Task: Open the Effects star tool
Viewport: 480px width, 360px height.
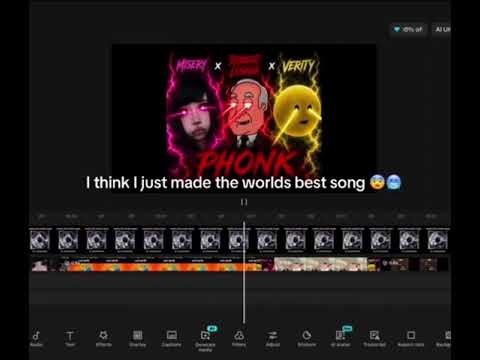Action: pyautogui.click(x=104, y=338)
